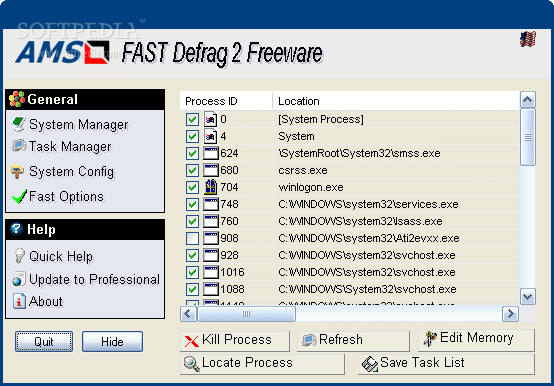Image resolution: width=554 pixels, height=386 pixels.
Task: Click the Quit button
Action: tap(44, 342)
